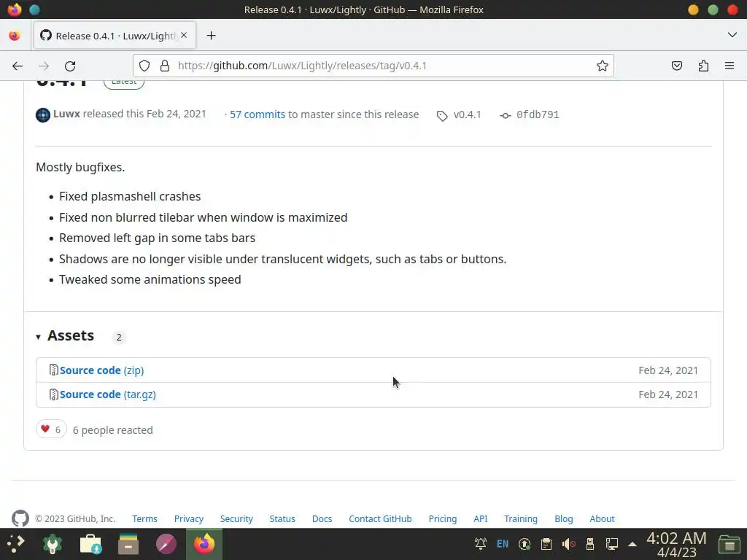Viewport: 747px width, 560px height.
Task: Open the Blog footer link
Action: pyautogui.click(x=564, y=519)
